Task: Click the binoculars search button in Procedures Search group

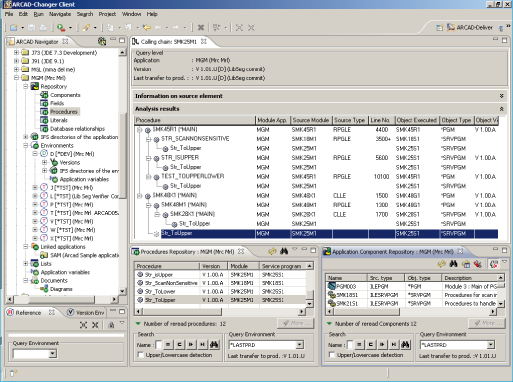Action: tap(214, 345)
